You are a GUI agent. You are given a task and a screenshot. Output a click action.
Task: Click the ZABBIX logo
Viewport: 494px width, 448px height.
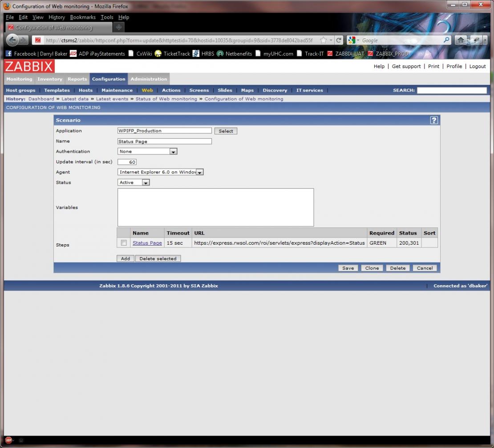(29, 66)
